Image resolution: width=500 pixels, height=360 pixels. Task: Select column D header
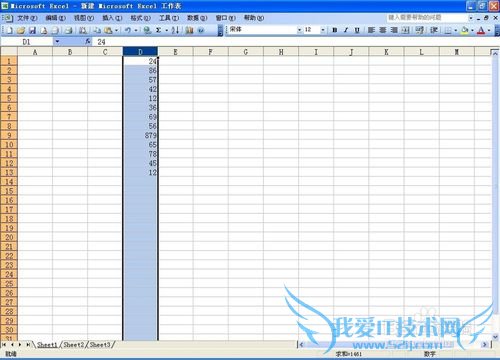coord(140,52)
